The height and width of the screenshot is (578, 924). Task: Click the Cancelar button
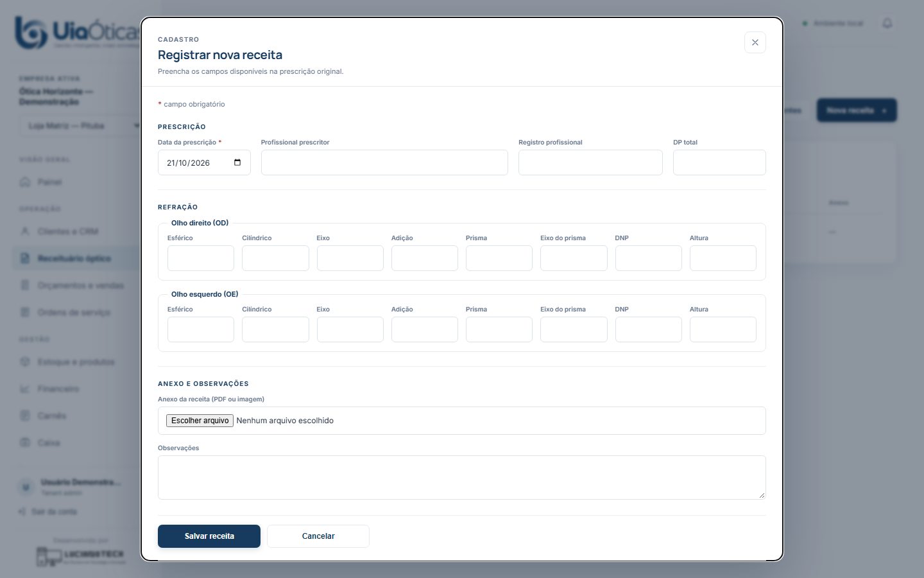(x=318, y=536)
